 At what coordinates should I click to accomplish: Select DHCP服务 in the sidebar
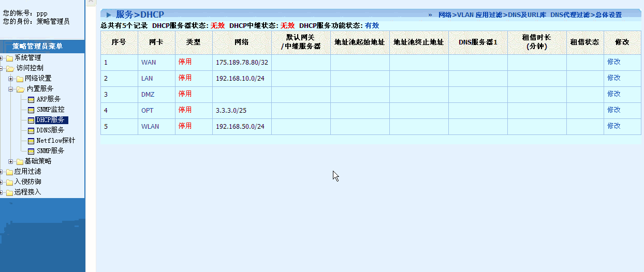coord(51,119)
